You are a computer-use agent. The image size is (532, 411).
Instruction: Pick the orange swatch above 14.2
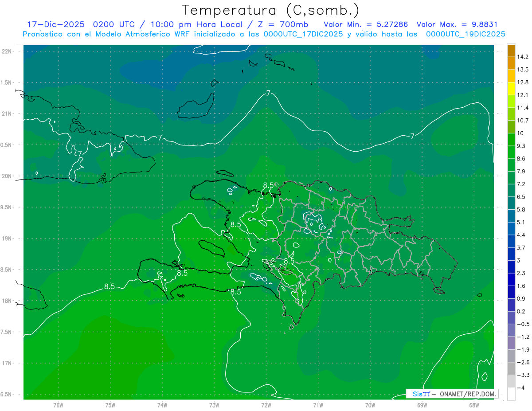(x=511, y=51)
